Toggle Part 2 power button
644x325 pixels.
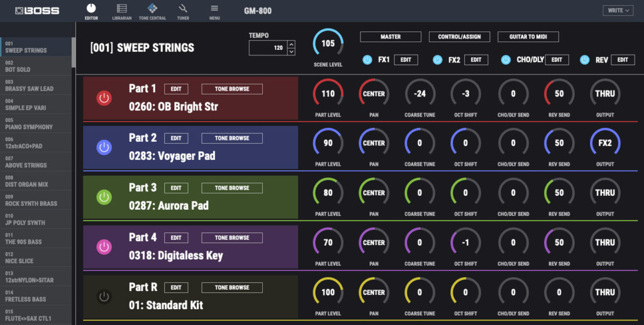(x=104, y=147)
